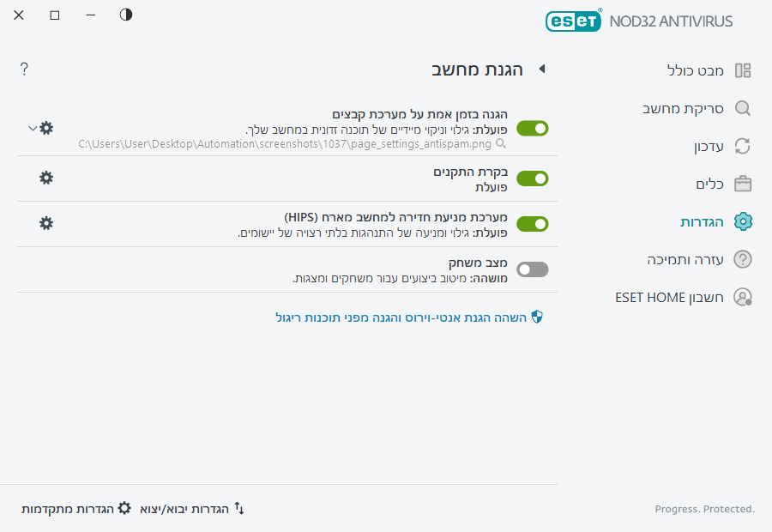This screenshot has height=532, width=772.
Task: Select the הגדרות settings menu item
Action: coord(702,222)
